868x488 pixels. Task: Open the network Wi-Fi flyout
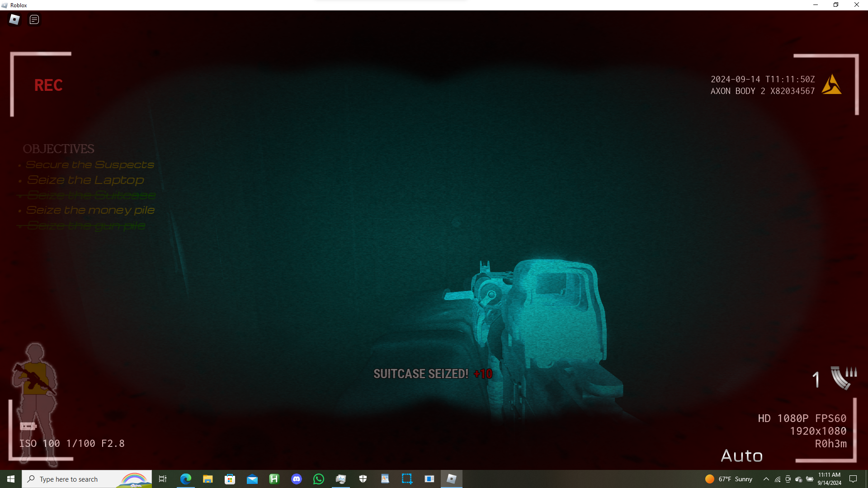778,479
